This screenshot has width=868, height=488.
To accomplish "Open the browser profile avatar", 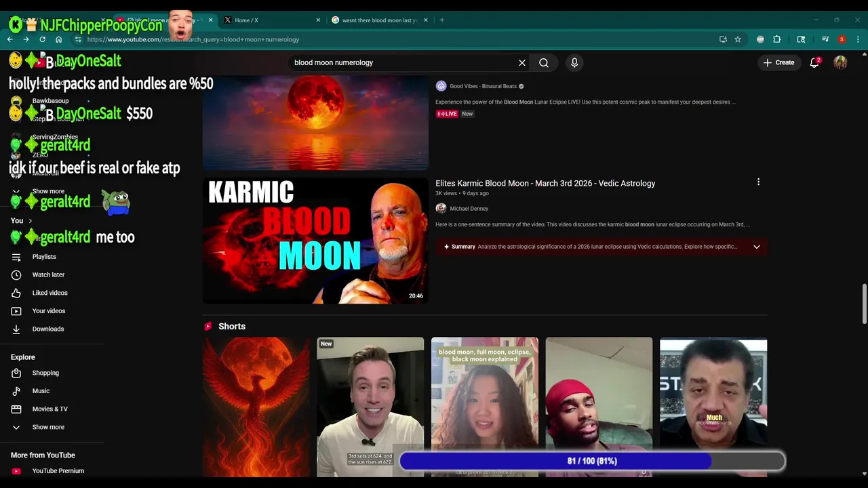I will point(842,39).
